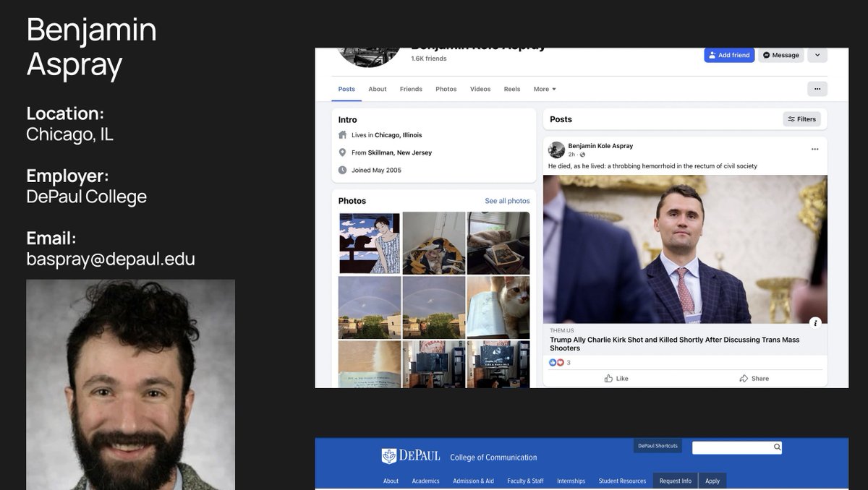Click the house icon next to Lives in

click(x=343, y=135)
